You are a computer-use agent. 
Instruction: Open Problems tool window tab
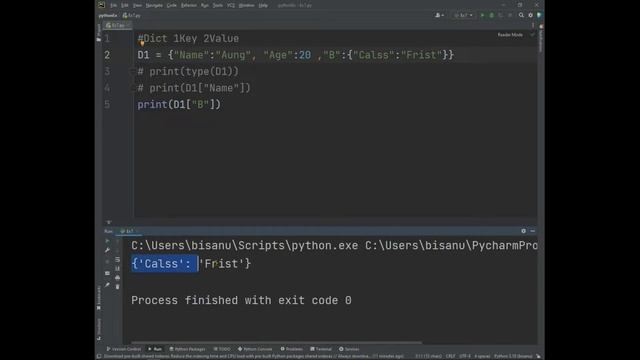(291, 349)
